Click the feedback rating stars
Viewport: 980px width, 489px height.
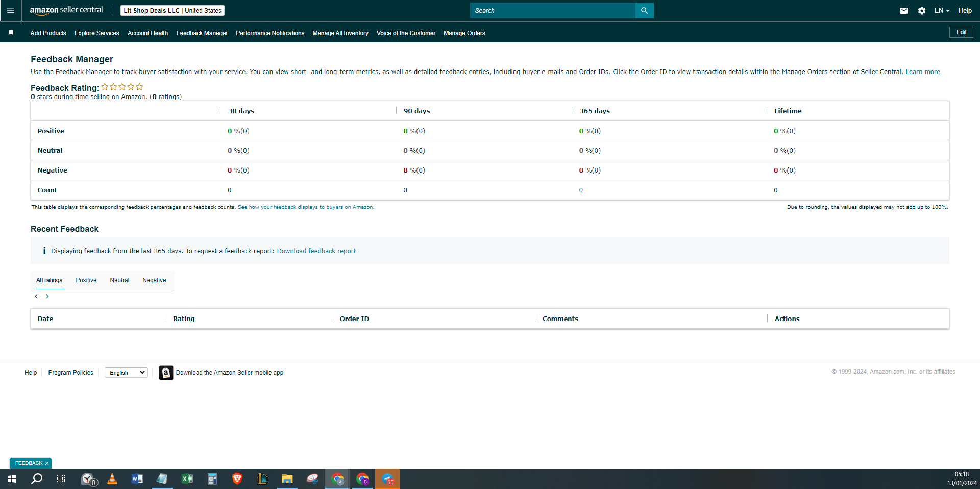(122, 87)
